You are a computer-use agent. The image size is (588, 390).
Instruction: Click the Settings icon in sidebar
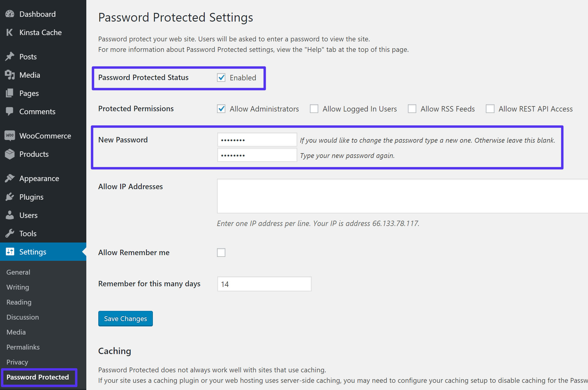10,252
